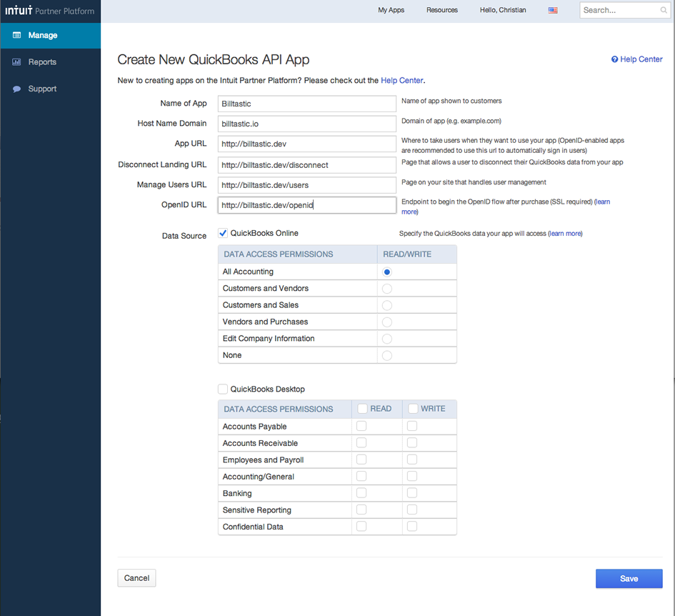Check Write for Accounts Payable
The width and height of the screenshot is (675, 616).
[x=412, y=426]
